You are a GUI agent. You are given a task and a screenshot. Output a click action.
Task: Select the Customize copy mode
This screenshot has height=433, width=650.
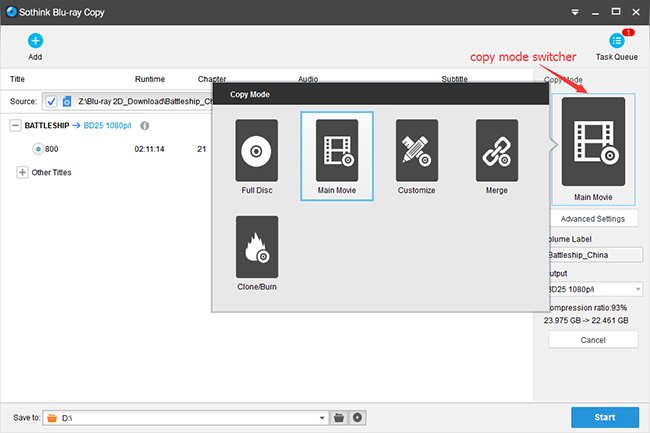click(417, 157)
